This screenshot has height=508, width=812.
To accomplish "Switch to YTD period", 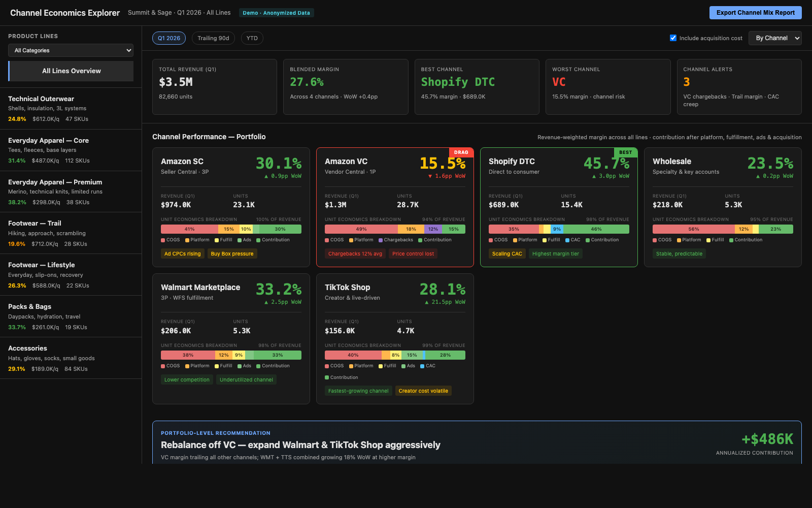I will 252,38.
